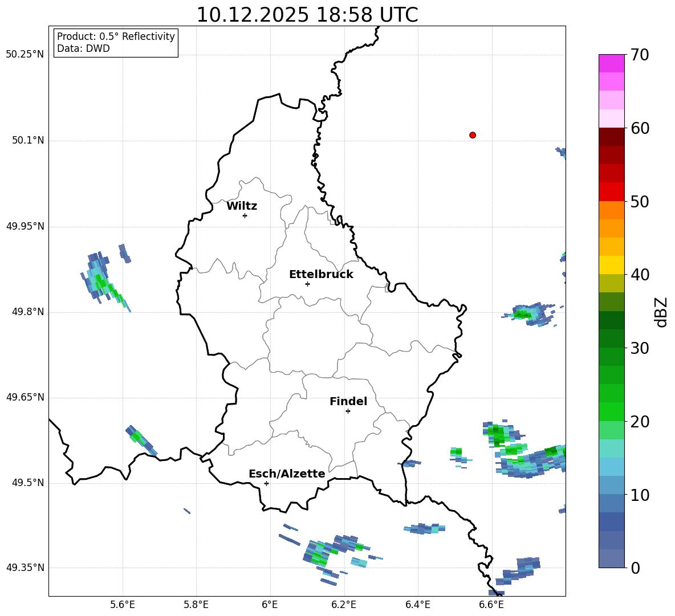This screenshot has height=616, width=675.
Task: Click the 10 tick on the colorbar
Action: [x=640, y=495]
